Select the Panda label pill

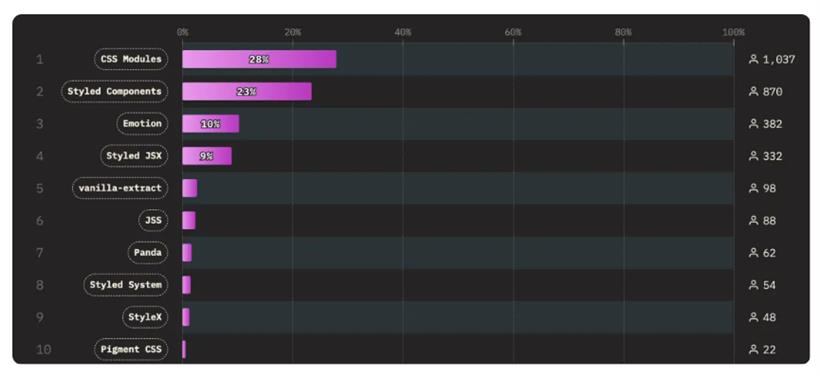(x=148, y=253)
